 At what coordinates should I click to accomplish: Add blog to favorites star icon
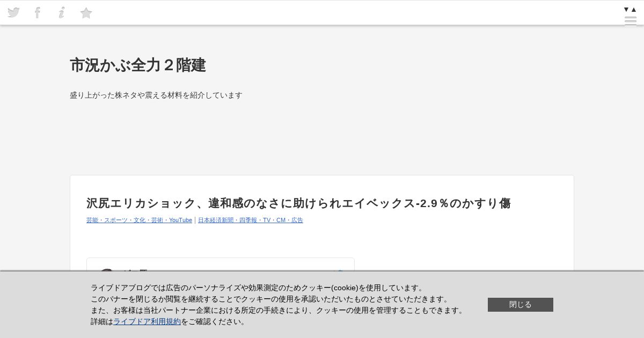click(x=86, y=13)
